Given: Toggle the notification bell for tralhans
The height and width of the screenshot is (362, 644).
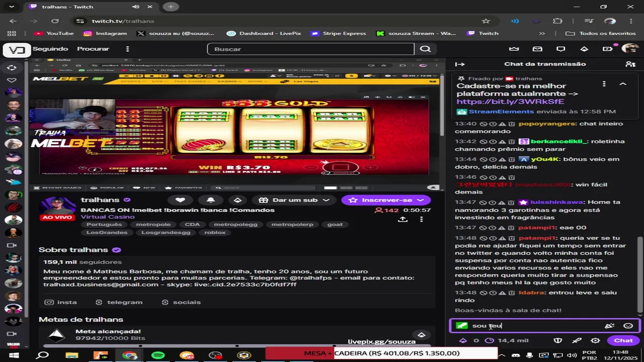Looking at the screenshot, I should pos(210,200).
